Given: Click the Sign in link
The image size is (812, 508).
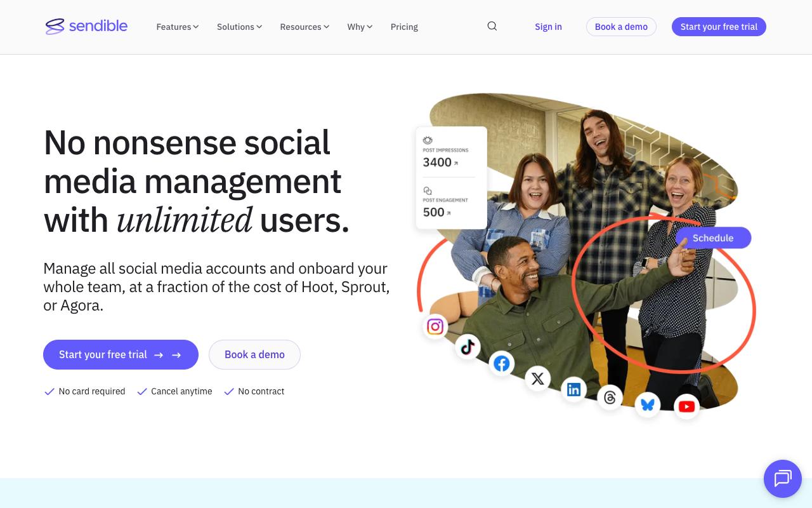Looking at the screenshot, I should tap(548, 27).
